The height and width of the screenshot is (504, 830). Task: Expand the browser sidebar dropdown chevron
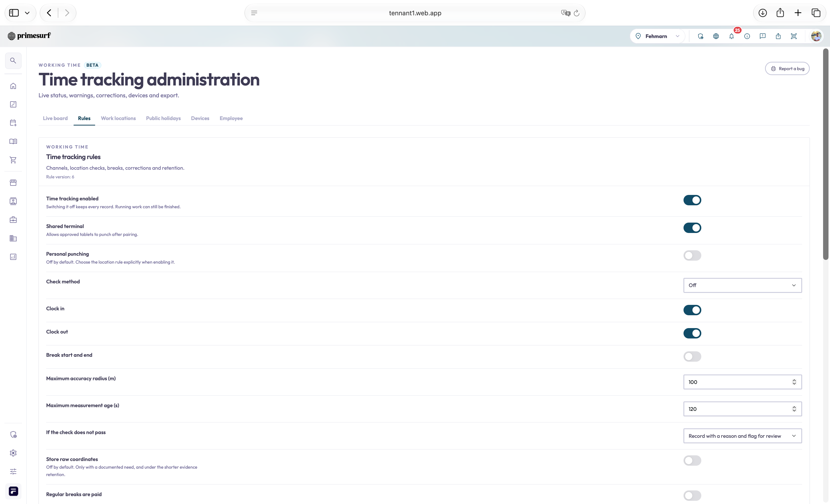point(27,13)
